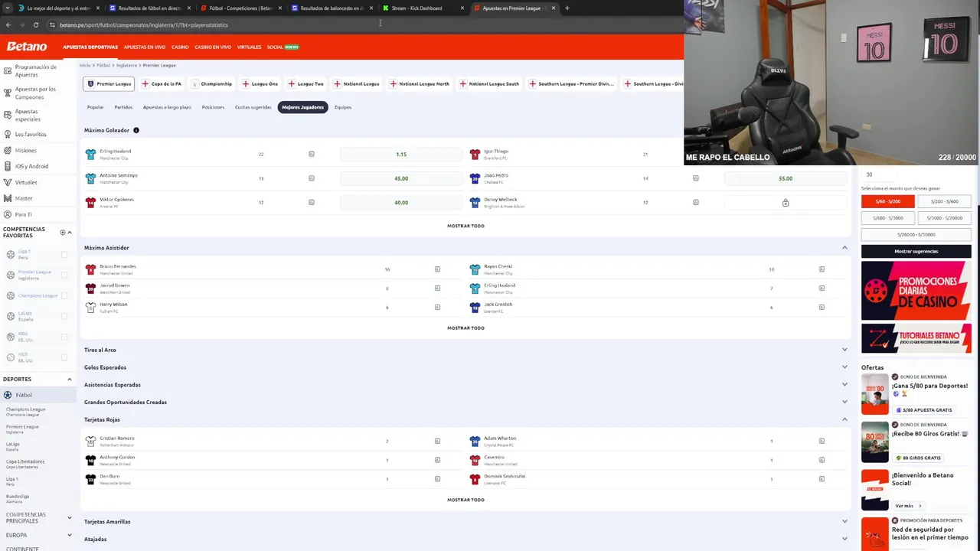Viewport: 980px width, 551px height.
Task: Select the S/200 - S/600 amount option
Action: pyautogui.click(x=944, y=201)
